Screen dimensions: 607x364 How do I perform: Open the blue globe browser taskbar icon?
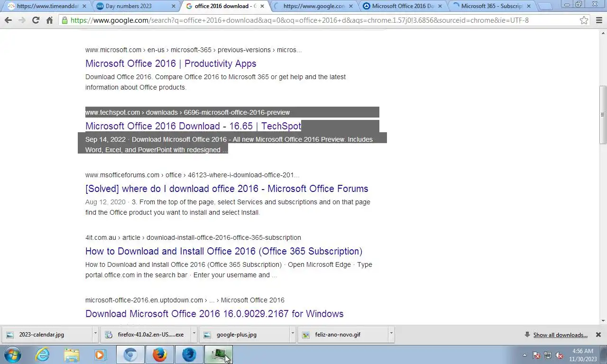pos(189,355)
